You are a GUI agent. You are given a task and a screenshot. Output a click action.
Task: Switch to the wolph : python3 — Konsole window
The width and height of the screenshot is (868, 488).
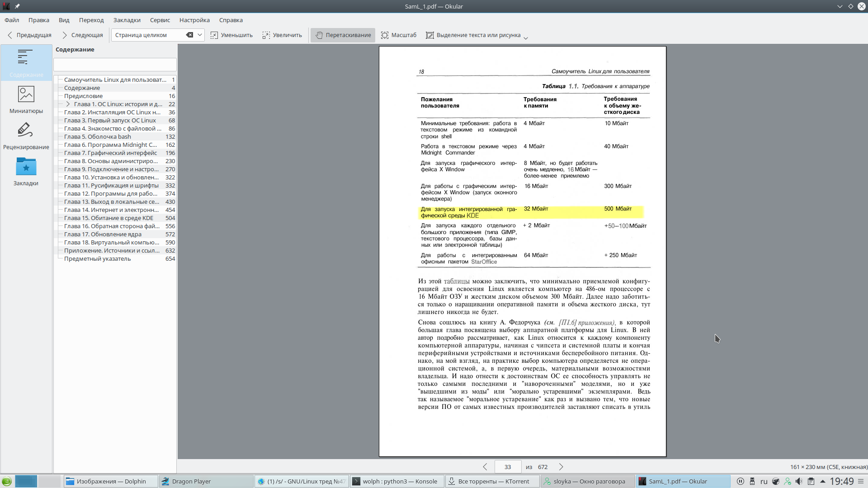click(x=397, y=481)
